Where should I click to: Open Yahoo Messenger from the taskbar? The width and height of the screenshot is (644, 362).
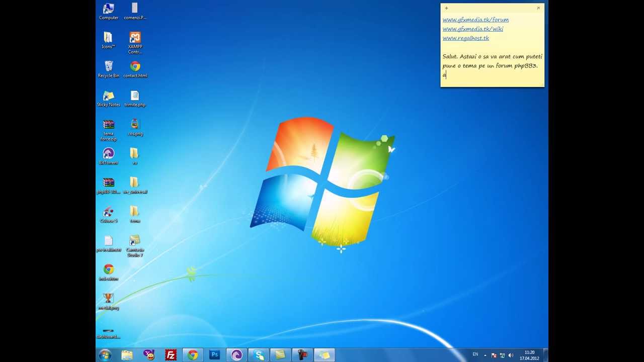tap(149, 355)
